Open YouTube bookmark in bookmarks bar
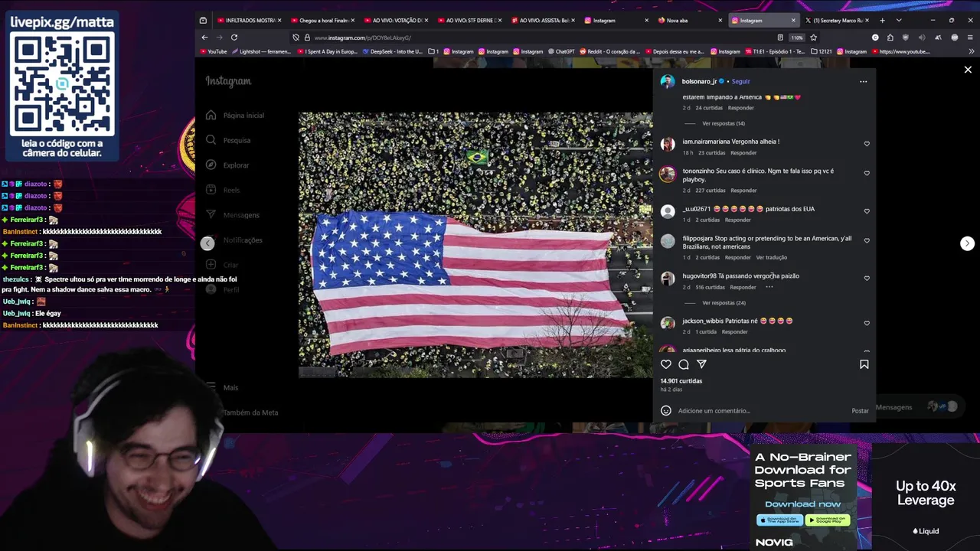Screen dimensions: 980x551 coord(214,52)
